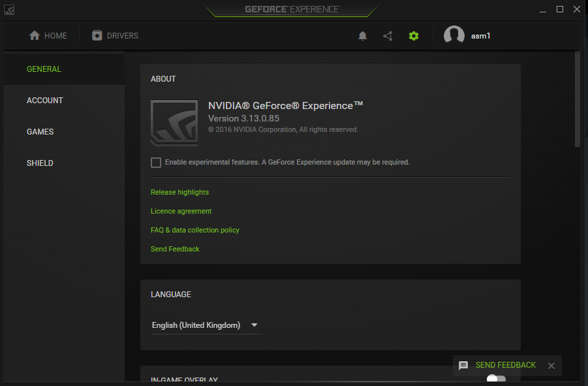
Task: Click the 2016 NVIDIA Corporation copyright line
Action: (283, 130)
